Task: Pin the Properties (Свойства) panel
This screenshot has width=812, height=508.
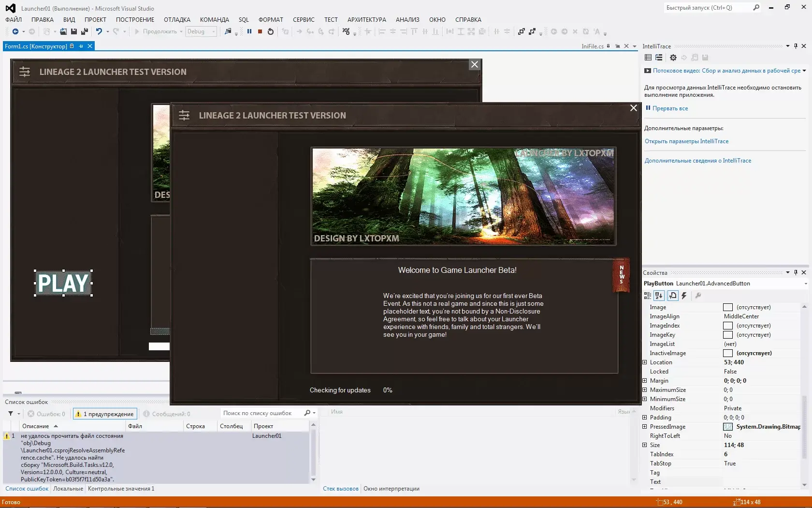Action: 796,272
